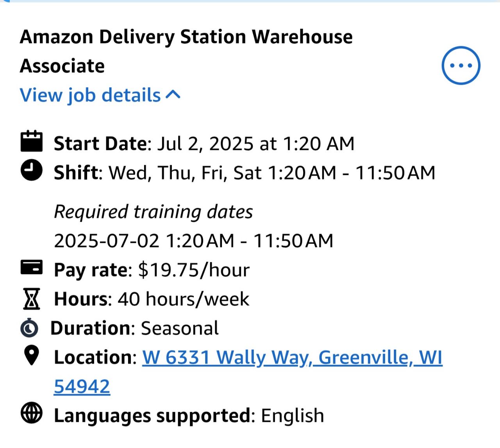Click the 2025-07-02 training date line
Viewport: 500px width, 448px height.
[193, 241]
